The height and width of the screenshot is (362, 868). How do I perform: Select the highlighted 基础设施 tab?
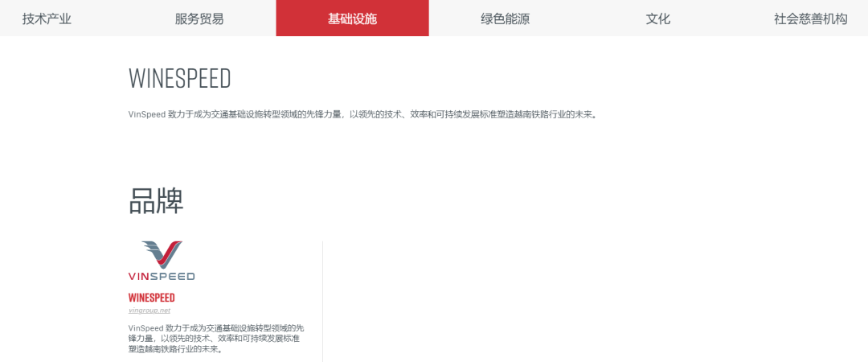pos(352,19)
